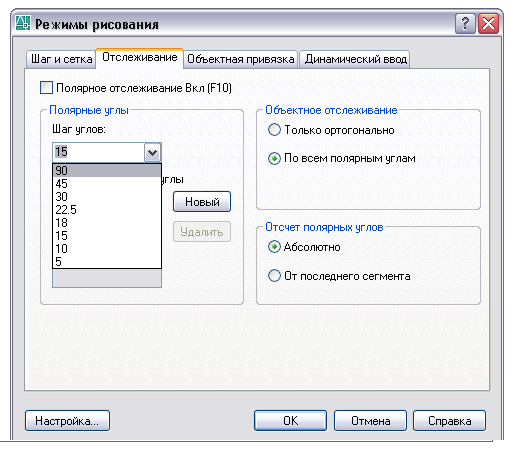Collapse the Шаг углов dropdown arrow
This screenshot has height=449, width=511.
pos(153,153)
